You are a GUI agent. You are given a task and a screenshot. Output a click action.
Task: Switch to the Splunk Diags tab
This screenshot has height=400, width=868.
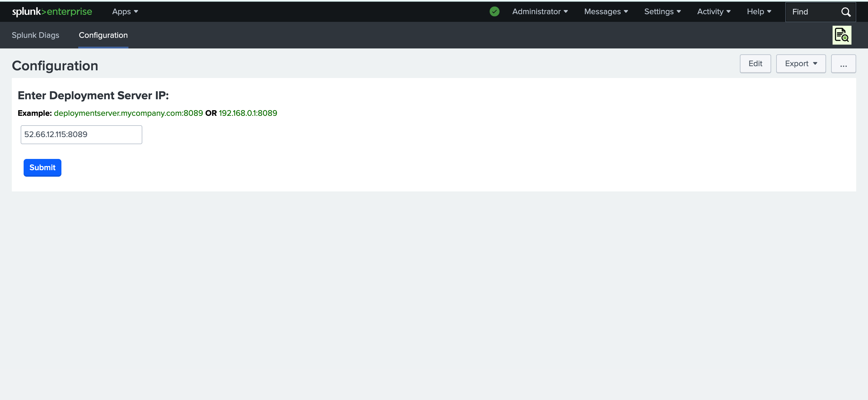(x=35, y=35)
